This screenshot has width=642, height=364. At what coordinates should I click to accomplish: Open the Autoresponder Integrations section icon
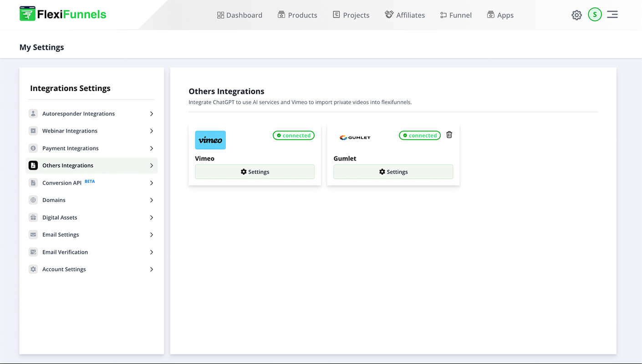tap(33, 113)
